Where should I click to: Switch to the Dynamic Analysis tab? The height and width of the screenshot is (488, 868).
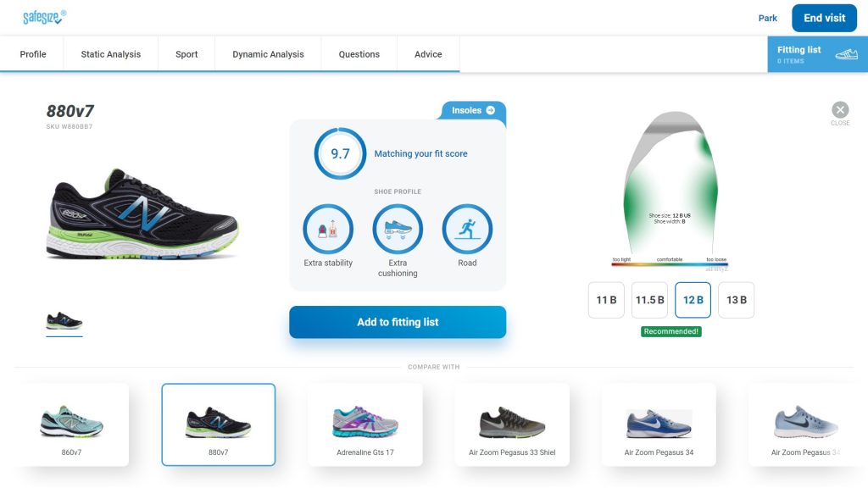[x=268, y=54]
